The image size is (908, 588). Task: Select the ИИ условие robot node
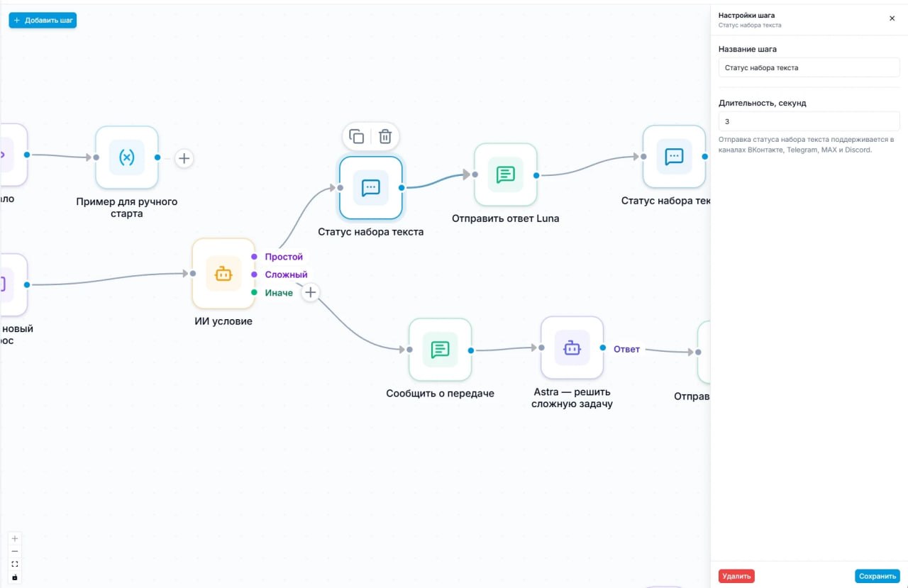(x=223, y=274)
